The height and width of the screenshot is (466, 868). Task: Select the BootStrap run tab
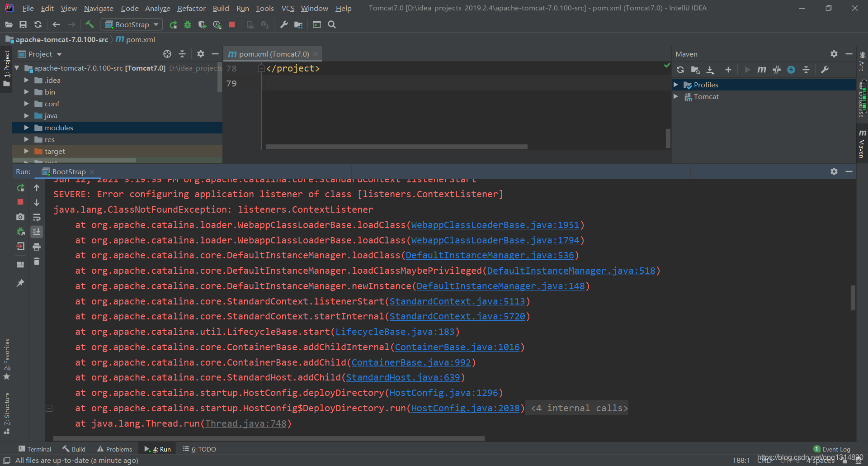pos(68,171)
